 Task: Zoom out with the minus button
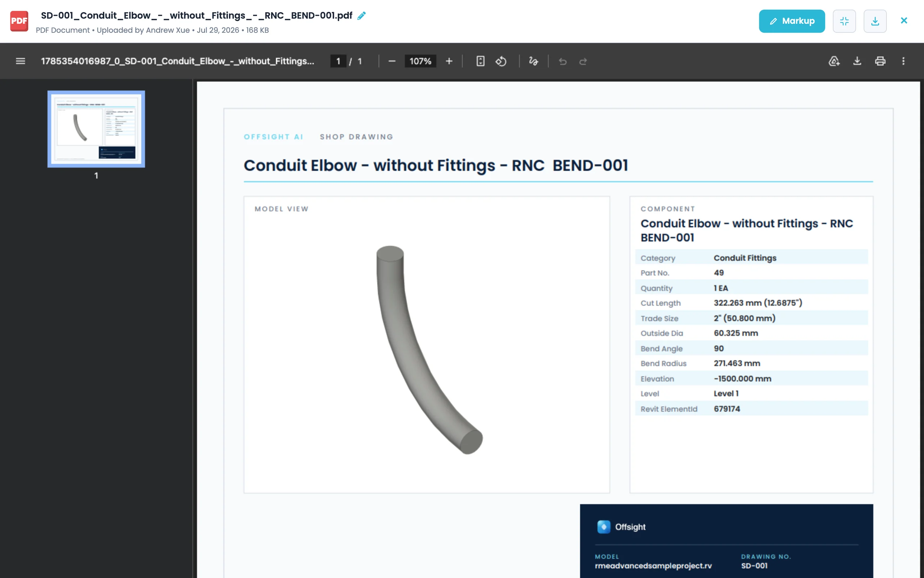[x=392, y=61]
